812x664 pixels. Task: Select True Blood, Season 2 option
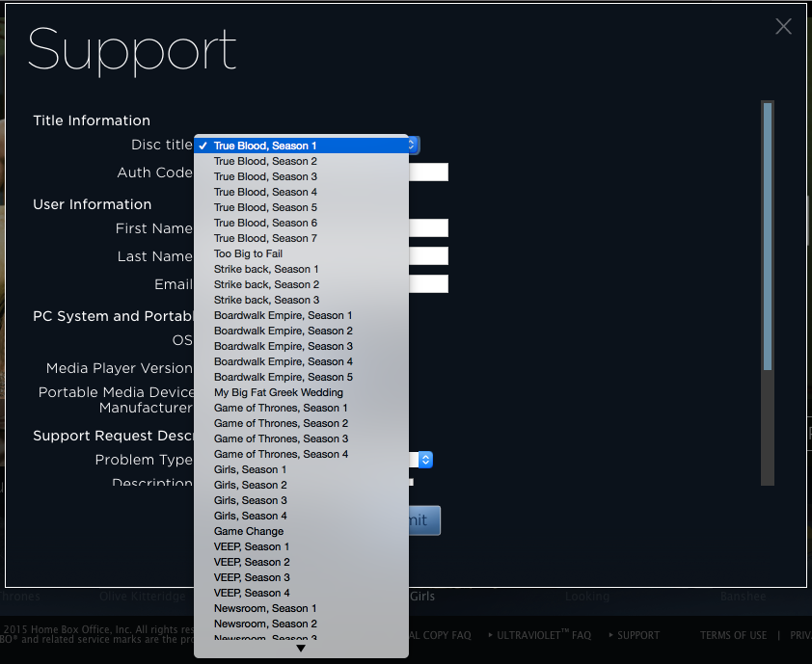(x=302, y=161)
